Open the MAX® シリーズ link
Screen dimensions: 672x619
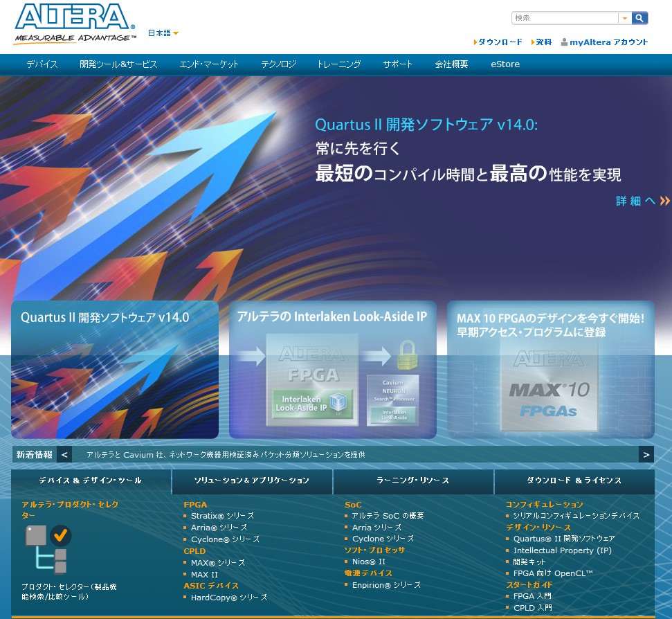tap(218, 562)
